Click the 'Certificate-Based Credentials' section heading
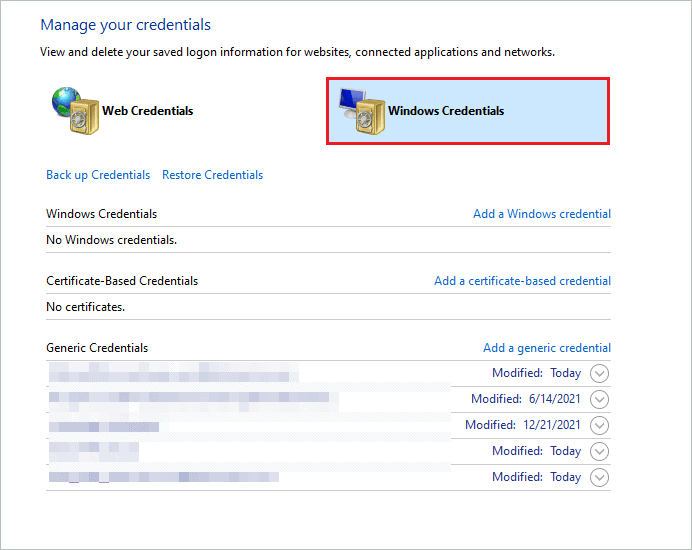Viewport: 692px width, 550px height. [x=122, y=281]
